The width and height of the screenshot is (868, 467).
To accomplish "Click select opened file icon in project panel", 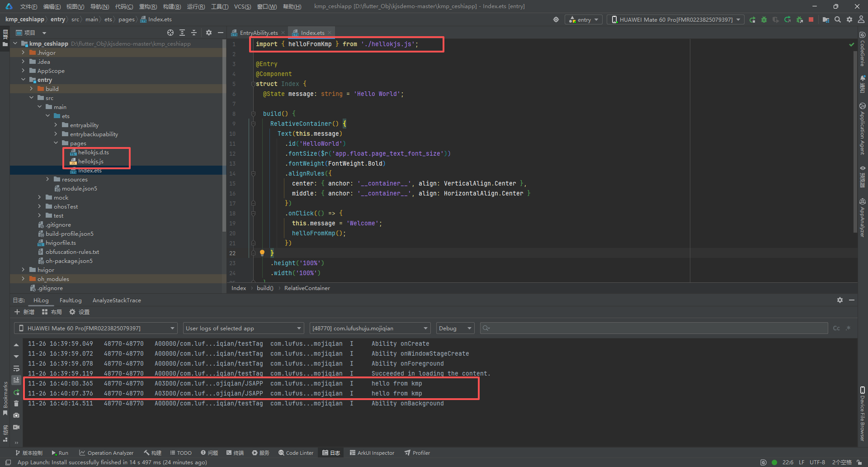I will (170, 33).
